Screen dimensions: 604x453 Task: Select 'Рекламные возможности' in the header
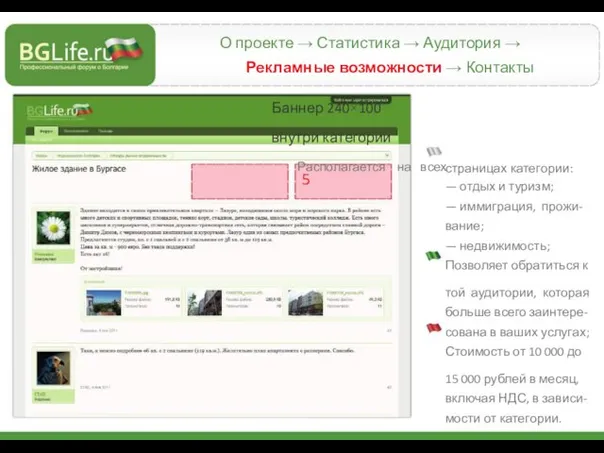(343, 67)
